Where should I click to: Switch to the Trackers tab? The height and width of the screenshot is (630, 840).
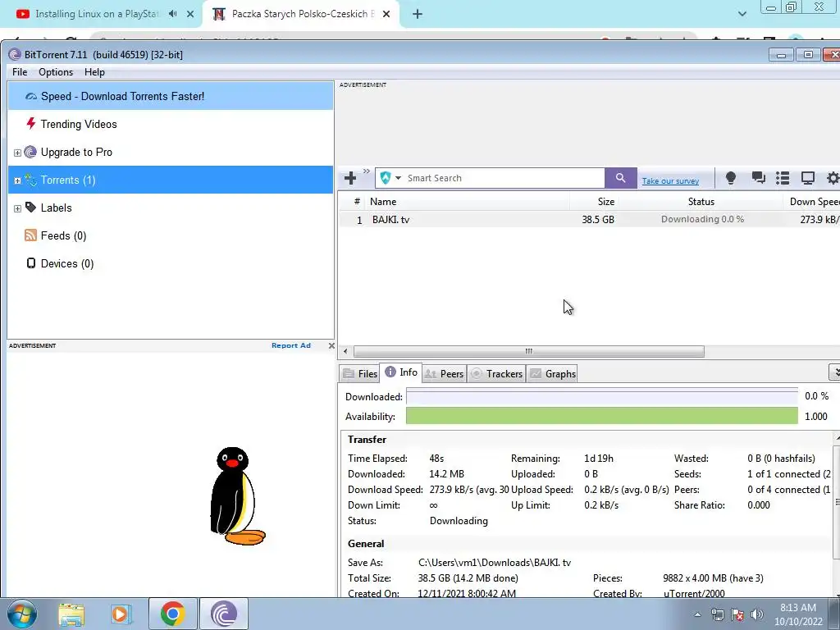pyautogui.click(x=496, y=373)
